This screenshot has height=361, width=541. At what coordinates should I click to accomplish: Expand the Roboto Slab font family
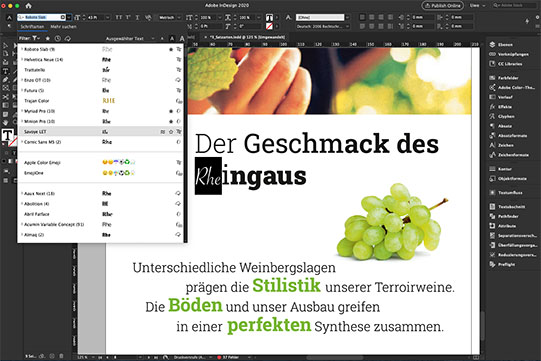pyautogui.click(x=22, y=49)
